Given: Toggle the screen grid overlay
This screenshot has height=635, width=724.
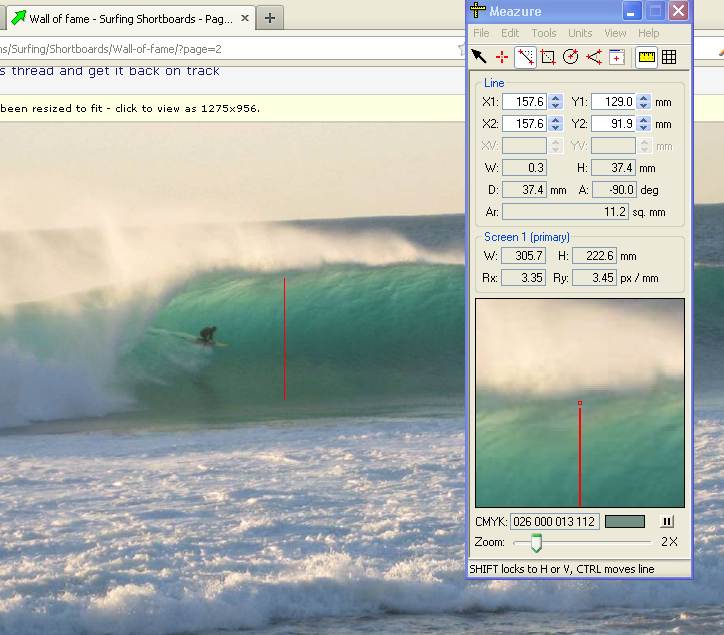Looking at the screenshot, I should coord(669,57).
